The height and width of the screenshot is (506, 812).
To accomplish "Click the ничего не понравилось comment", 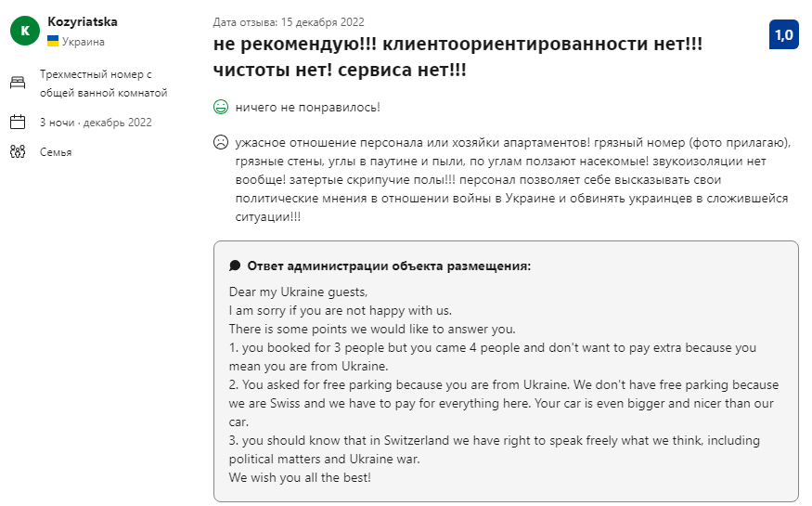I will point(307,107).
